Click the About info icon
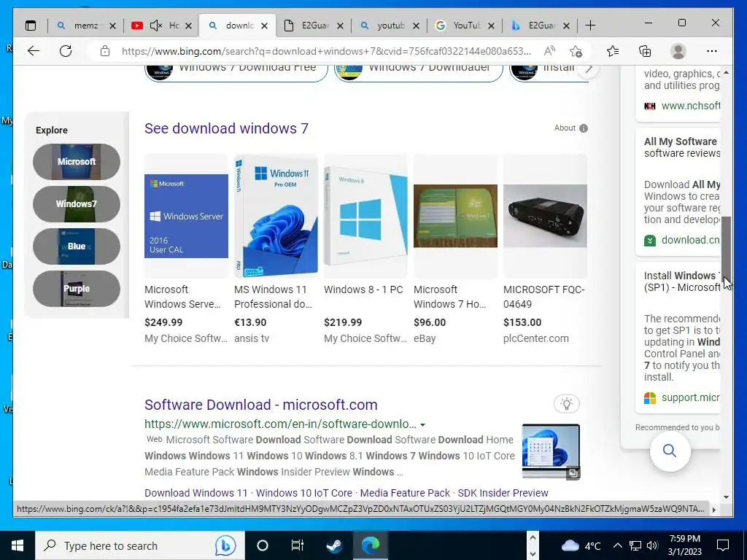Image resolution: width=747 pixels, height=560 pixels. pyautogui.click(x=584, y=128)
